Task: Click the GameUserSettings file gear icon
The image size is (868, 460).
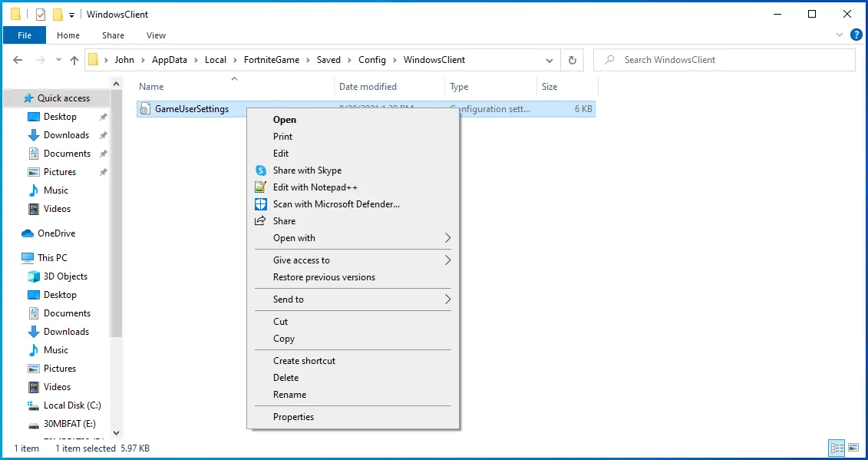Action: 144,109
